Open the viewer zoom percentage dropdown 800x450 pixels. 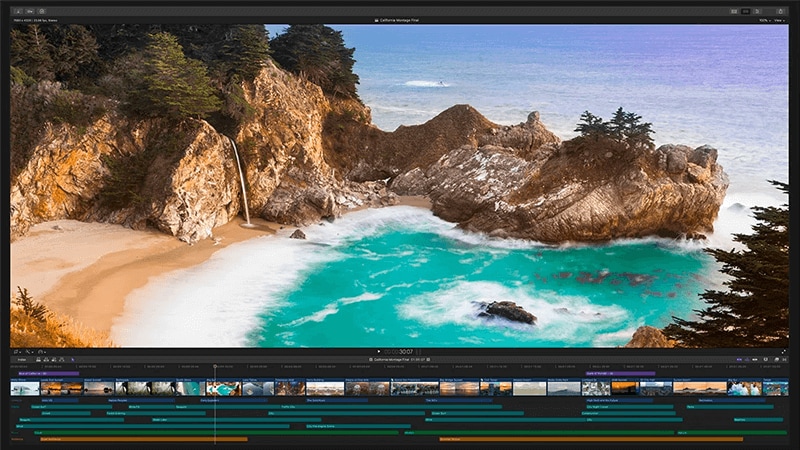pos(764,20)
